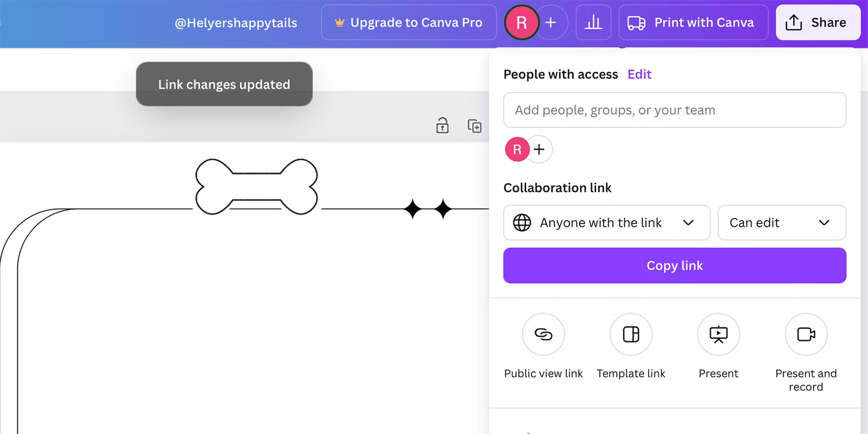Open Present mode via its icon
The height and width of the screenshot is (434, 868).
(x=718, y=334)
